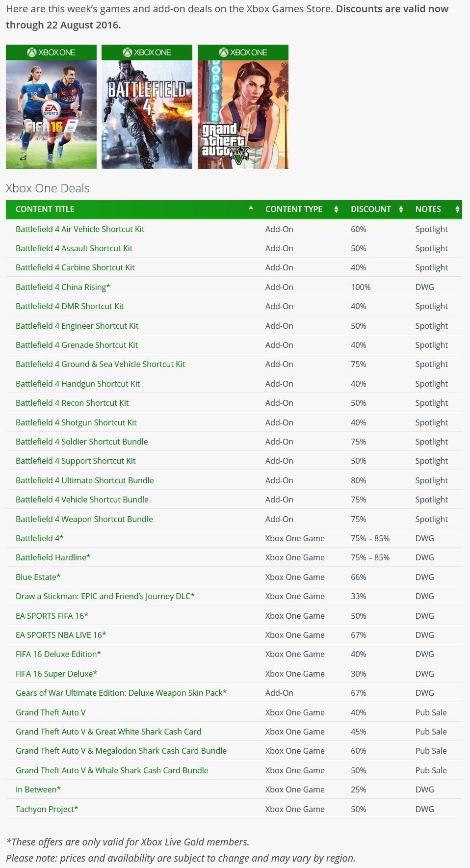The height and width of the screenshot is (868, 470).
Task: Open EA SPORTS FIFA 16* link
Action: 52,616
